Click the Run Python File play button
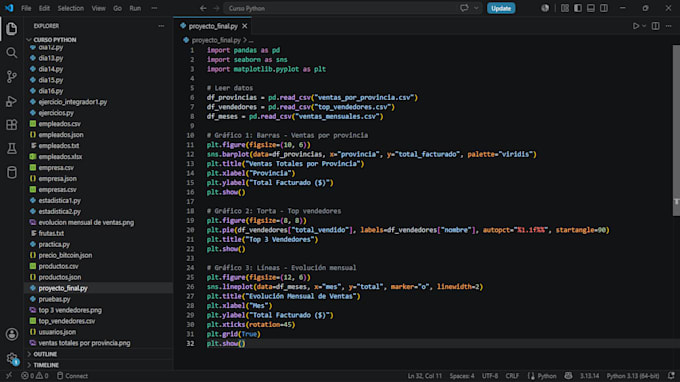 click(x=636, y=26)
